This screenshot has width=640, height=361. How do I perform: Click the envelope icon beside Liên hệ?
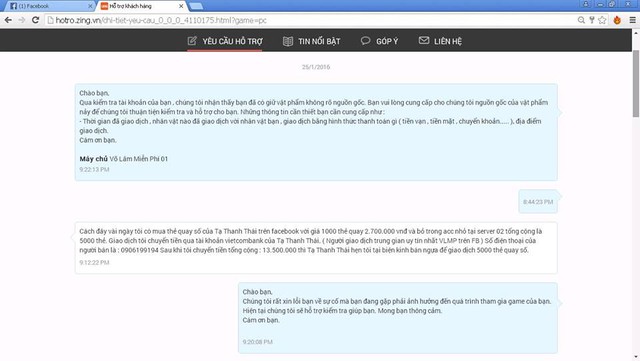pyautogui.click(x=424, y=40)
